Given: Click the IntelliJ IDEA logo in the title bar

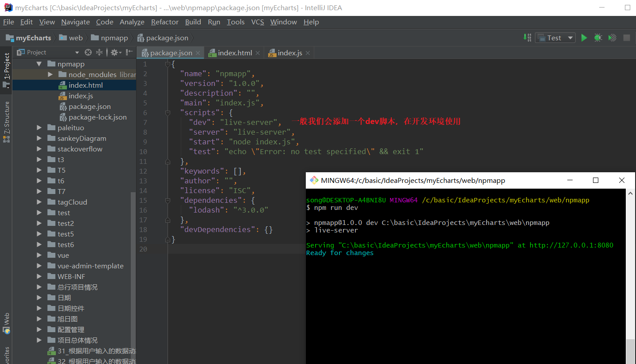Looking at the screenshot, I should coord(8,8).
